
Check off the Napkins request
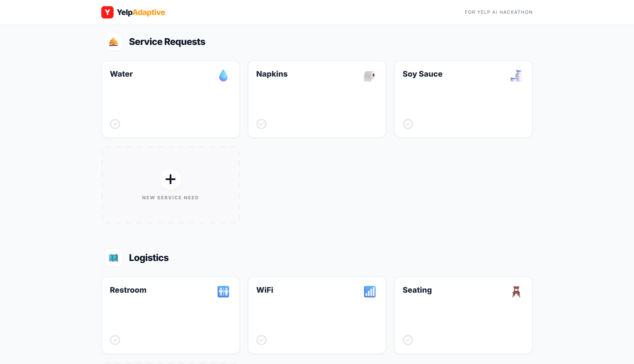tap(262, 124)
